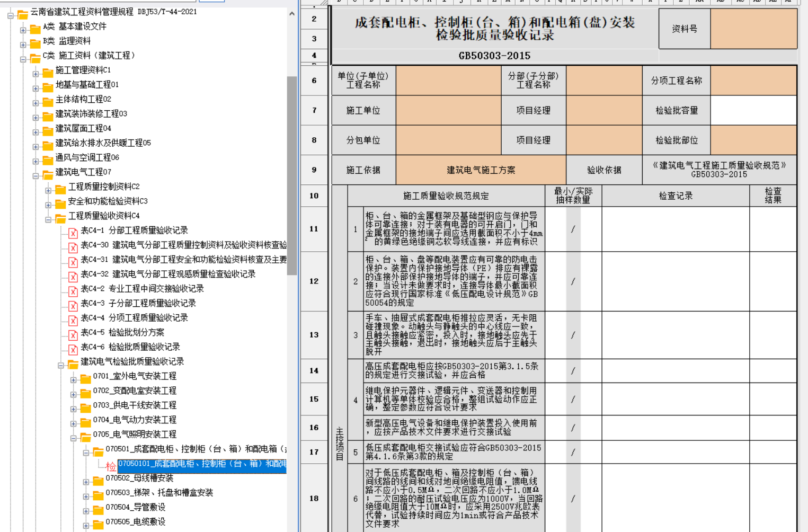The width and height of the screenshot is (808, 532).
Task: Click the 检查记录 column header
Action: [x=676, y=196]
